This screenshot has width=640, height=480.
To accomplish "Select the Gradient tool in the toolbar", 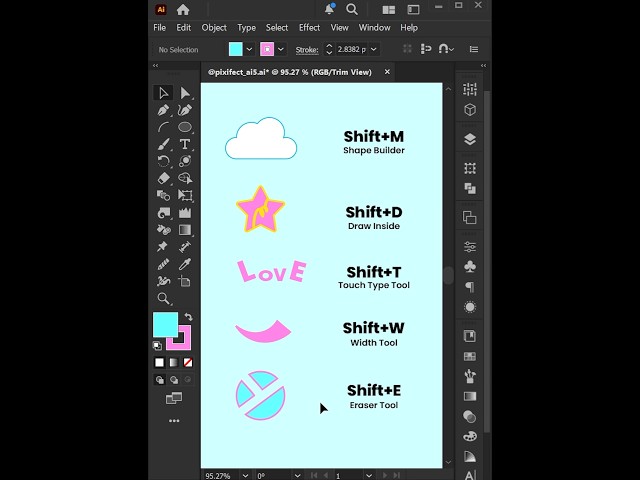I will 185,230.
